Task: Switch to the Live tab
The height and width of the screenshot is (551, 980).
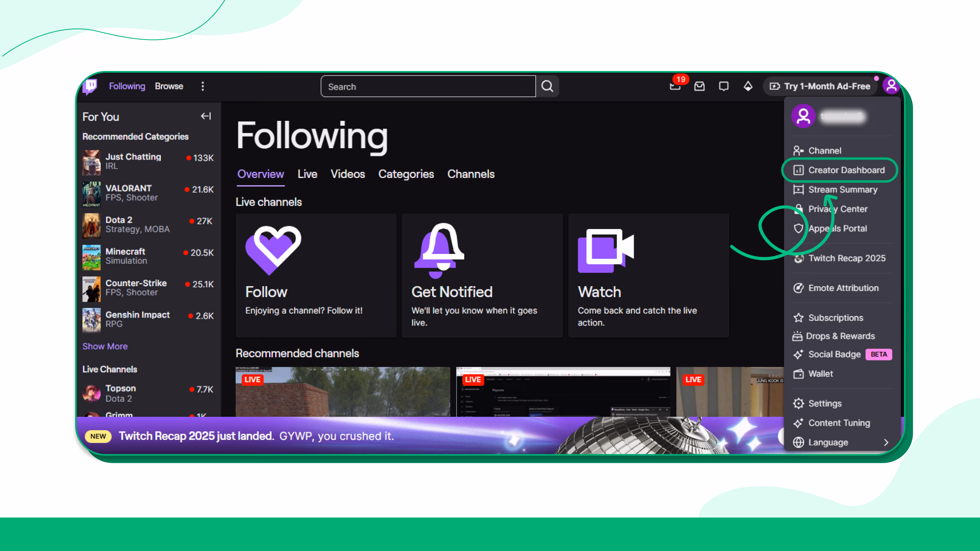Action: [x=307, y=174]
